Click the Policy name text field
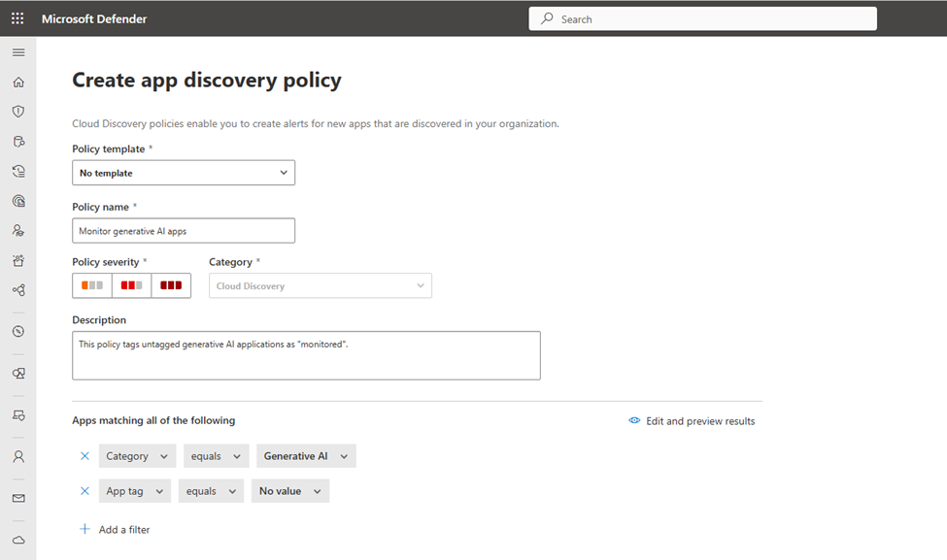This screenshot has height=560, width=947. pyautogui.click(x=184, y=231)
